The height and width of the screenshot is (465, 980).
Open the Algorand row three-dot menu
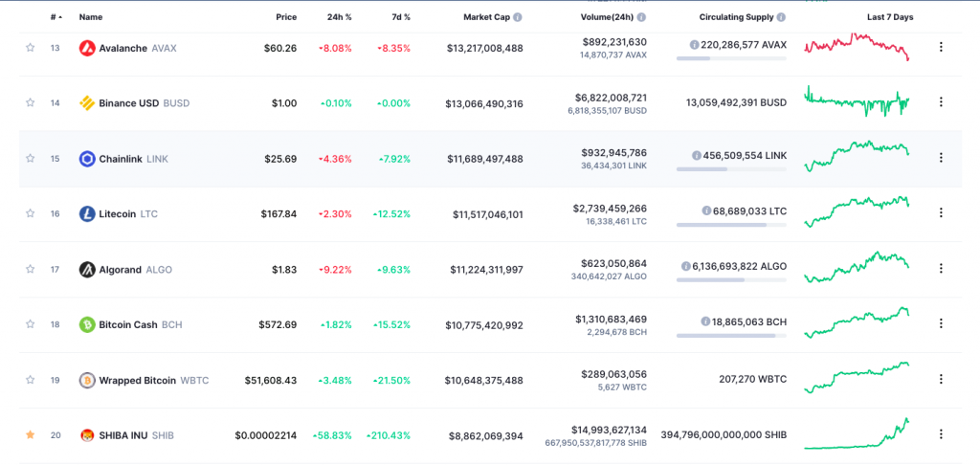coord(941,268)
